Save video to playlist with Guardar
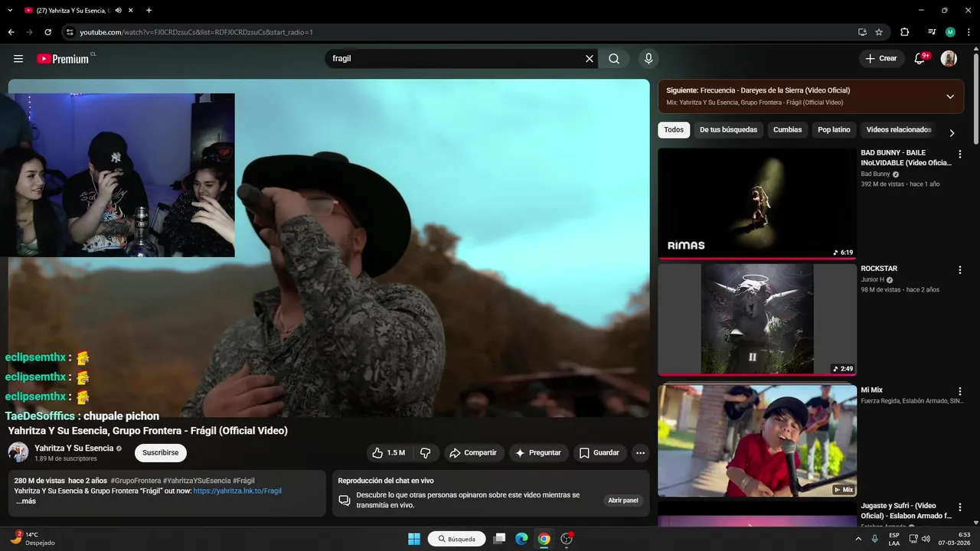980x551 pixels. pyautogui.click(x=599, y=453)
